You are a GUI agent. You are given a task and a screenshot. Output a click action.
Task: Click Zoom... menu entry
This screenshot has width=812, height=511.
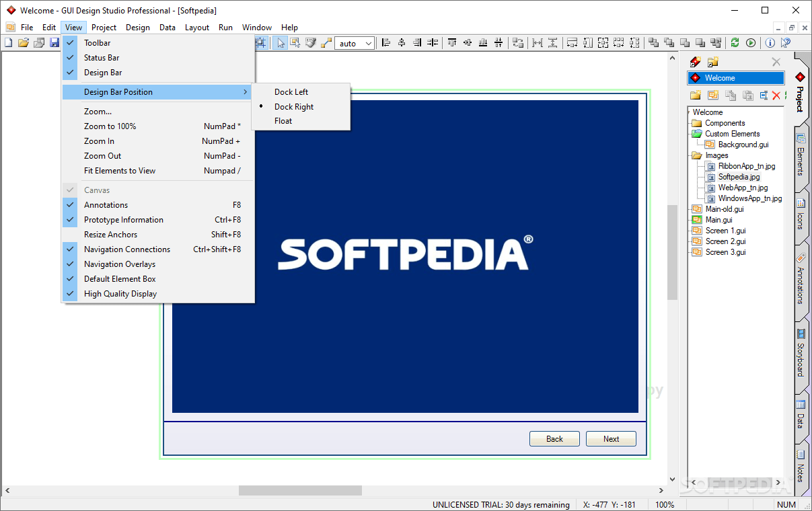coord(158,112)
